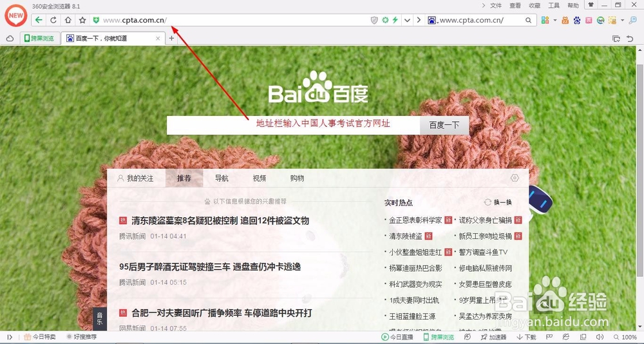This screenshot has height=344, width=644.
Task: Reload the page with the refresh icon
Action: pyautogui.click(x=53, y=20)
